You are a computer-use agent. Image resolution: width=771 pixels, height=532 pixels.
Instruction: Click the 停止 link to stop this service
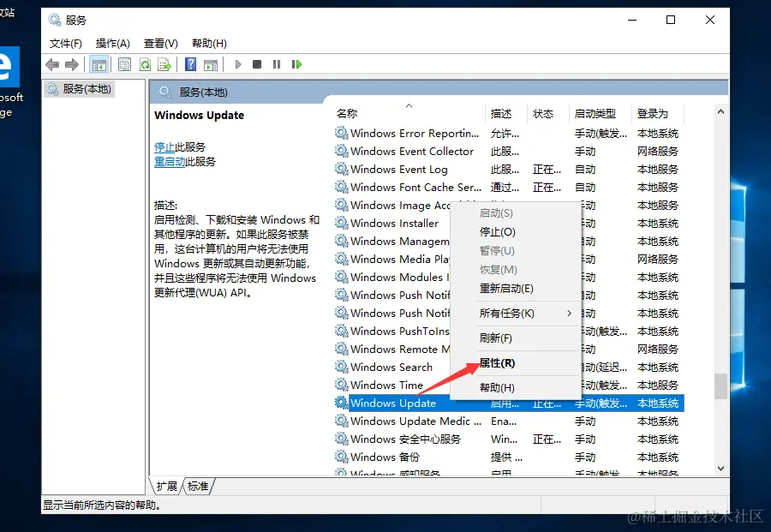click(x=164, y=147)
